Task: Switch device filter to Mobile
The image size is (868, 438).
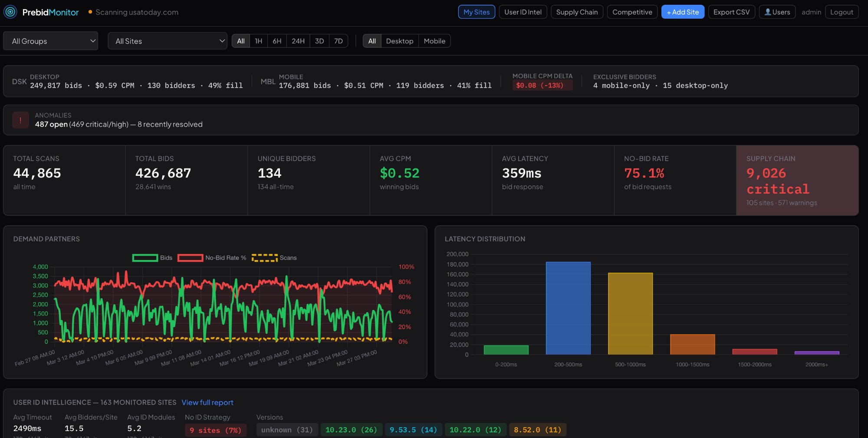Action: click(434, 41)
